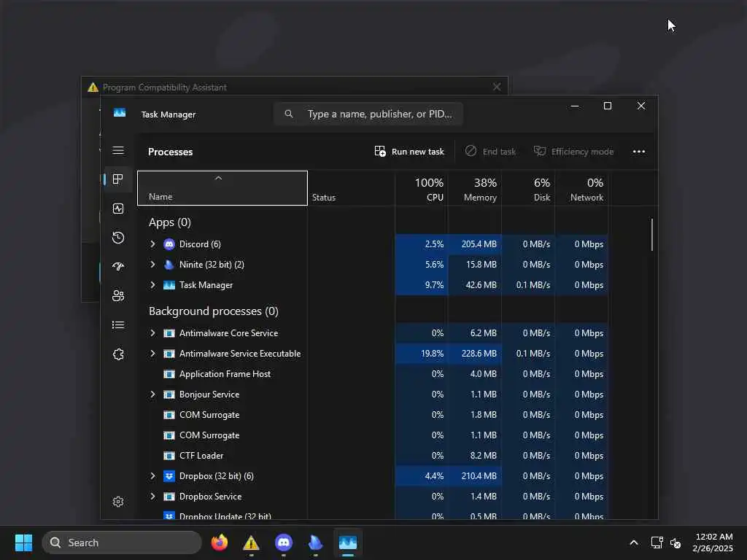Click the network status tray icon

pos(657,542)
